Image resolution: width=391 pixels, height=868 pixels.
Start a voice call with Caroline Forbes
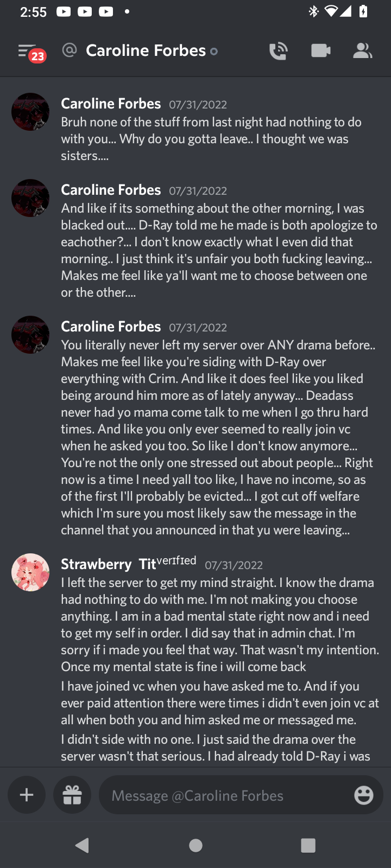click(x=278, y=51)
